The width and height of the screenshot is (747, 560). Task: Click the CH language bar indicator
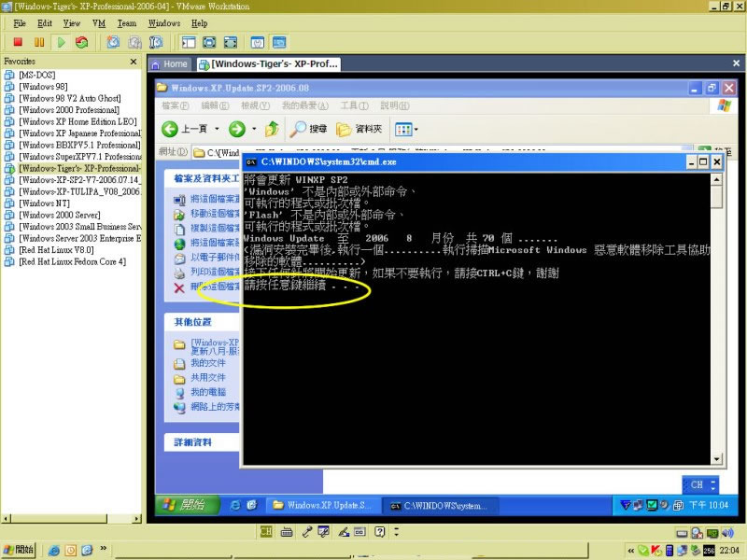coord(697,484)
